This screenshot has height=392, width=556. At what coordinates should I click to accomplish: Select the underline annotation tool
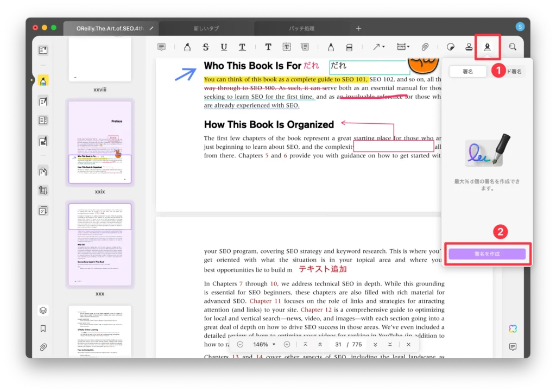(224, 47)
